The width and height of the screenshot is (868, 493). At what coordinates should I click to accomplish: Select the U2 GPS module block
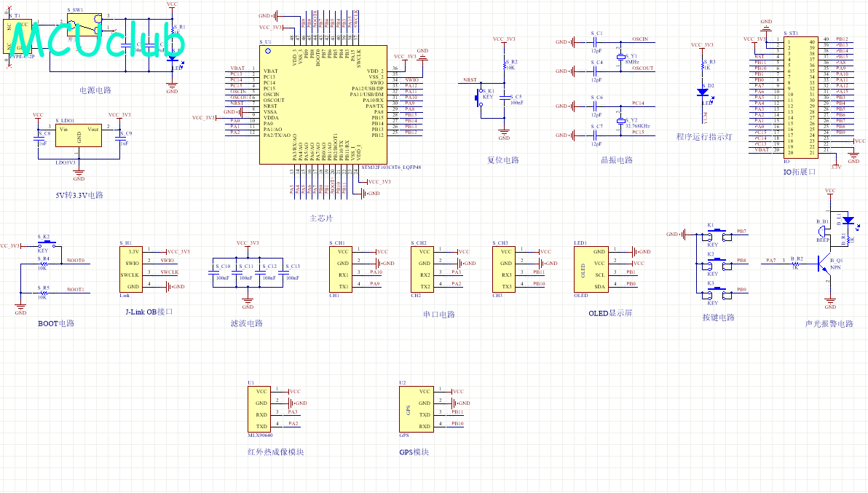coord(417,409)
